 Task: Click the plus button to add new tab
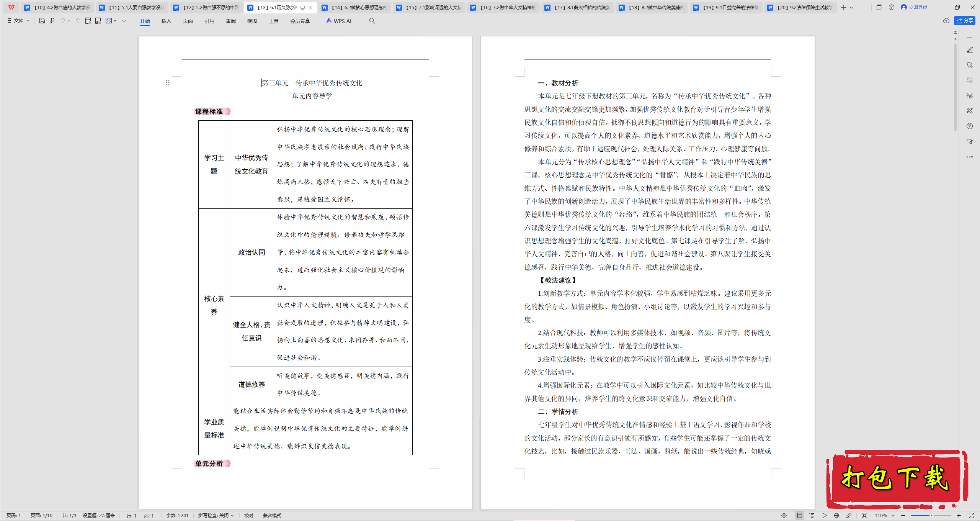click(844, 7)
